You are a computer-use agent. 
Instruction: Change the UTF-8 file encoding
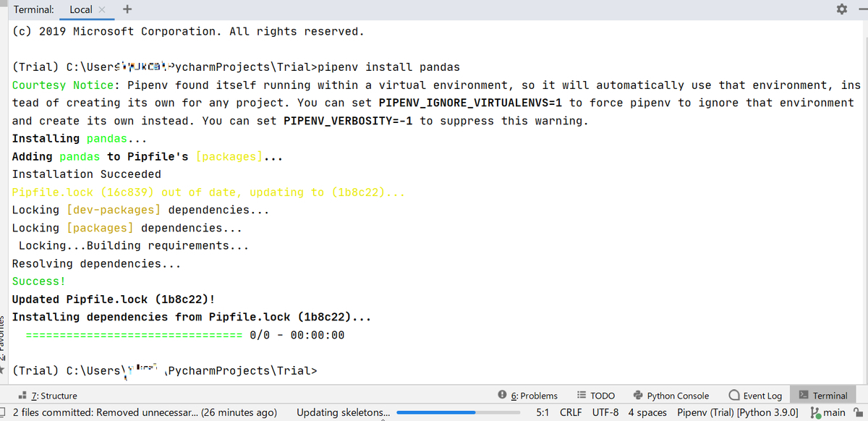[605, 412]
